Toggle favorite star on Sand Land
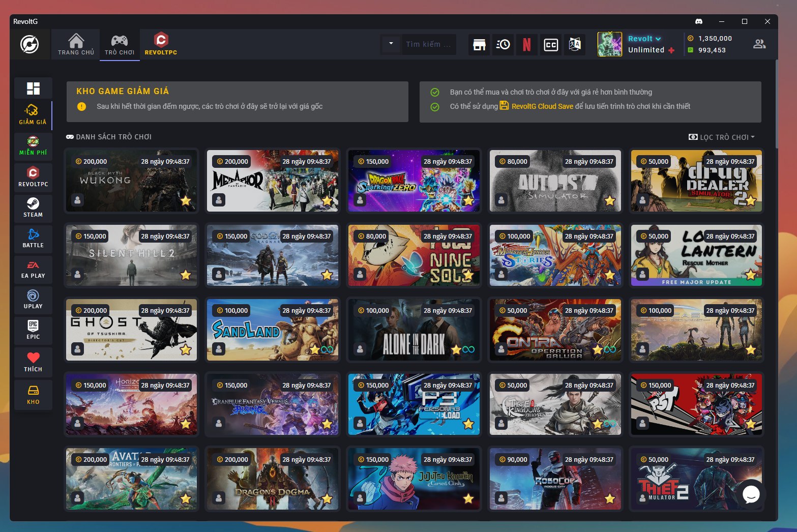This screenshot has height=532, width=797. [x=315, y=349]
